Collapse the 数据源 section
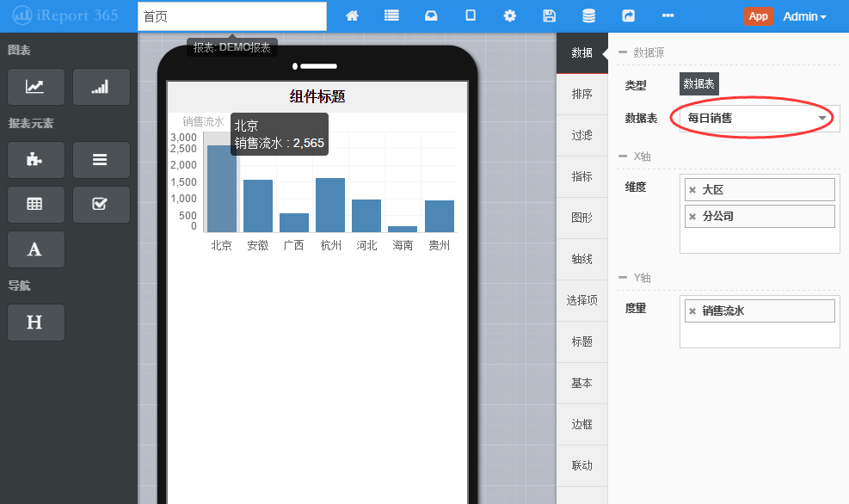The width and height of the screenshot is (849, 504). click(623, 52)
